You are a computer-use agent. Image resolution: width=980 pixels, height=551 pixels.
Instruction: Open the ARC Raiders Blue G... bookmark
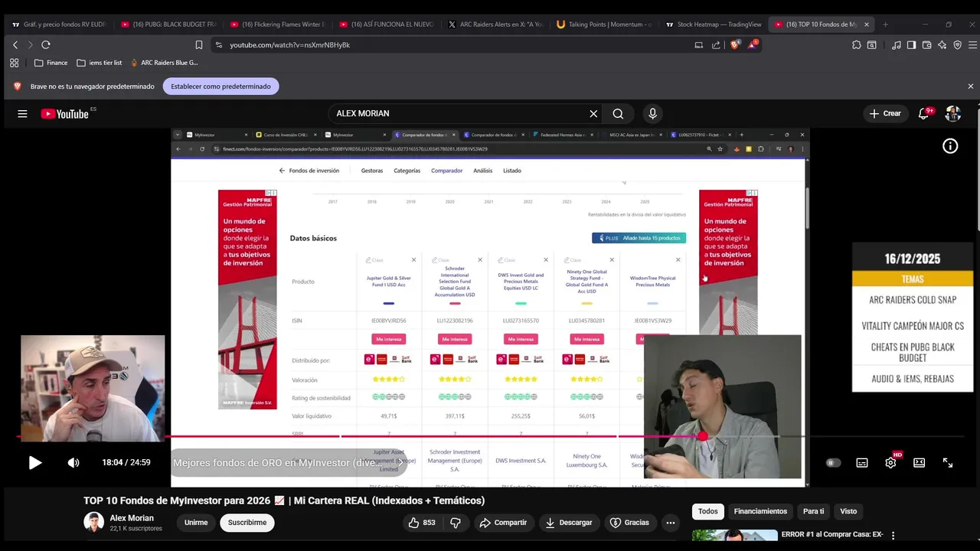164,63
